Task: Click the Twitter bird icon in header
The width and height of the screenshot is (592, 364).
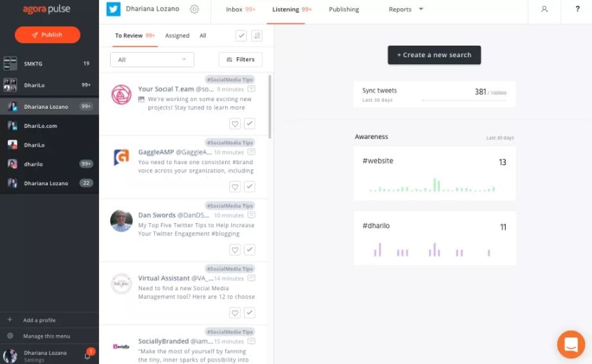Action: coord(113,9)
